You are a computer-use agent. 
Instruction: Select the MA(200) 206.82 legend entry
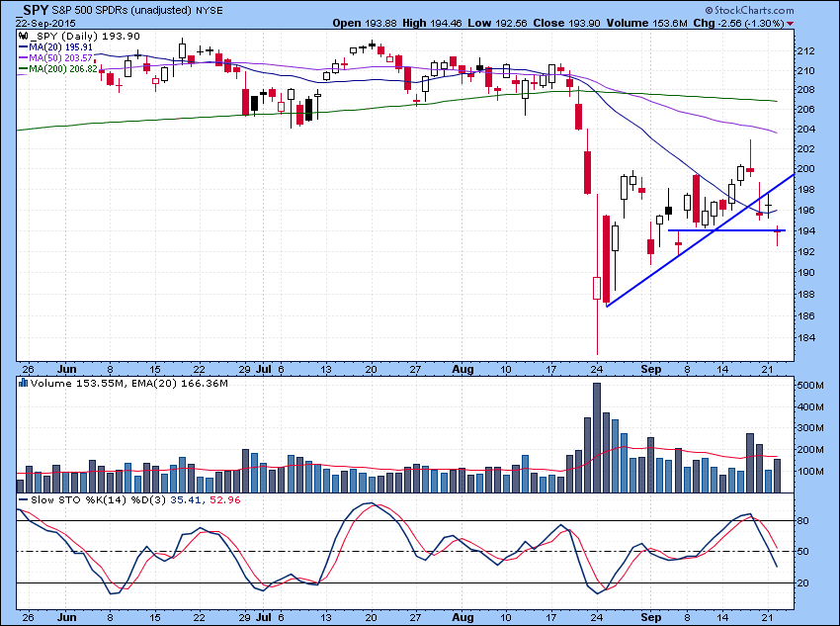[58, 68]
